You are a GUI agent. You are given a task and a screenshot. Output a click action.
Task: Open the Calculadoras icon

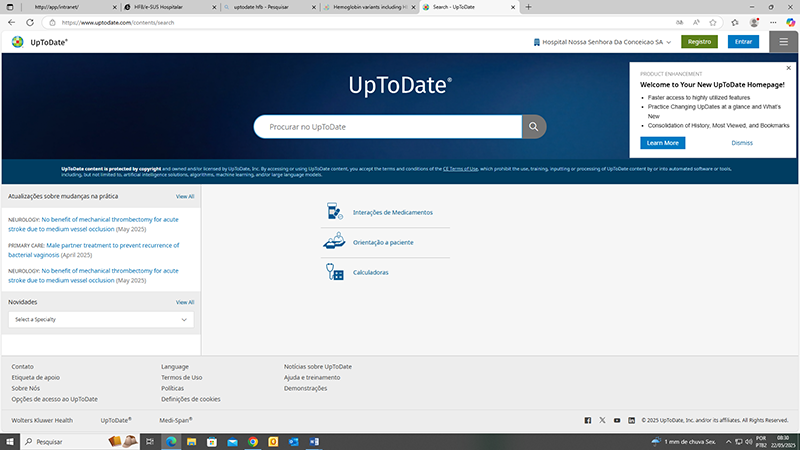pos(334,272)
